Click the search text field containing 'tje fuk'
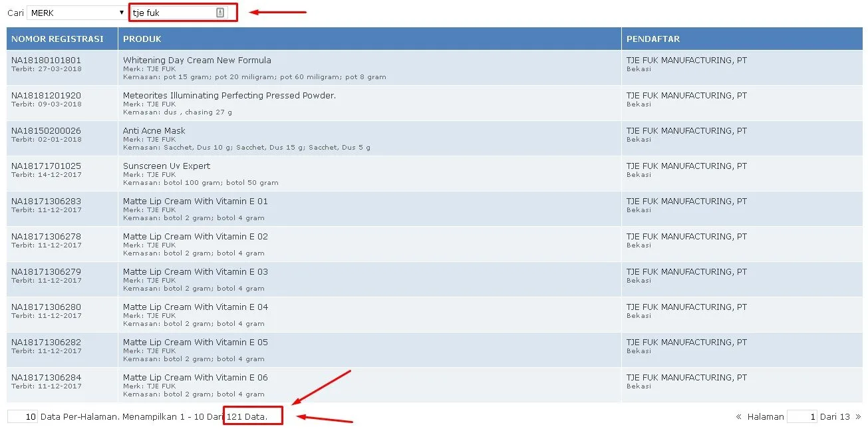Viewport: 868px width, 429px height. pos(173,13)
